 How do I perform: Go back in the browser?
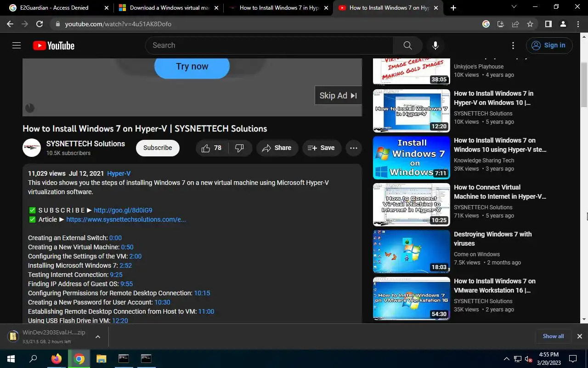pos(10,24)
